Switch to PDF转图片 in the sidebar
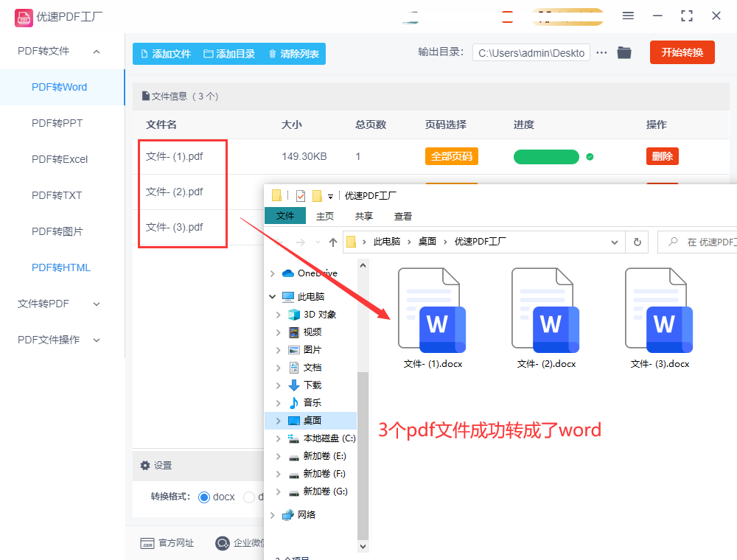The image size is (737, 560). (57, 231)
